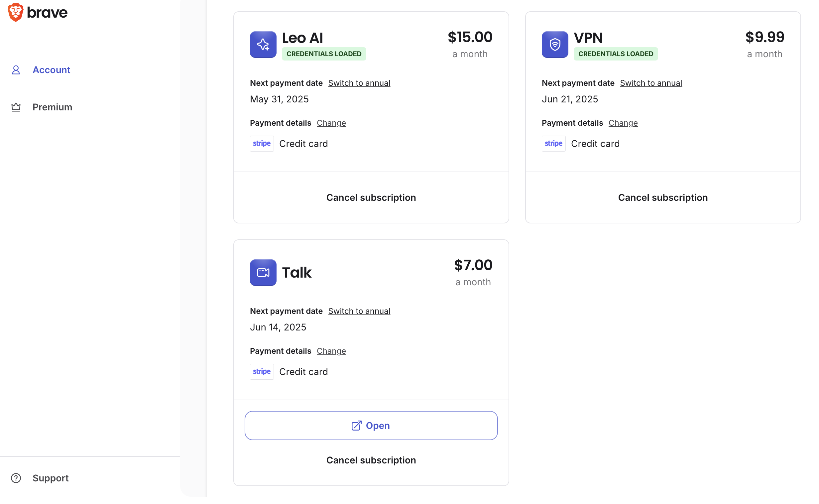Switch Leo AI to annual billing

pyautogui.click(x=359, y=83)
